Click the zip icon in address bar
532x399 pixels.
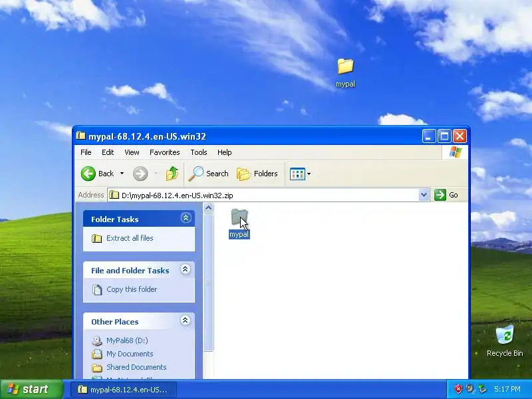114,195
